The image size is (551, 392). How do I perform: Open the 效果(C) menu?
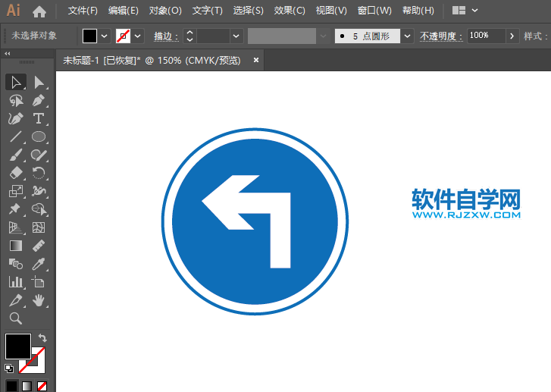(x=290, y=11)
